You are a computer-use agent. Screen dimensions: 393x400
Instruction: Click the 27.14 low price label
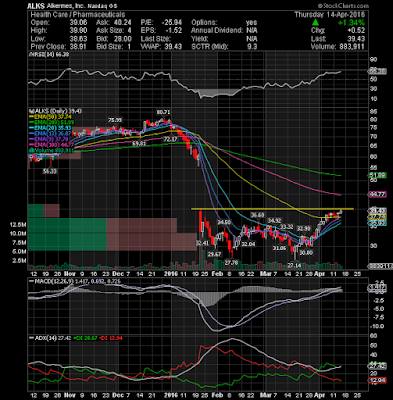point(294,266)
